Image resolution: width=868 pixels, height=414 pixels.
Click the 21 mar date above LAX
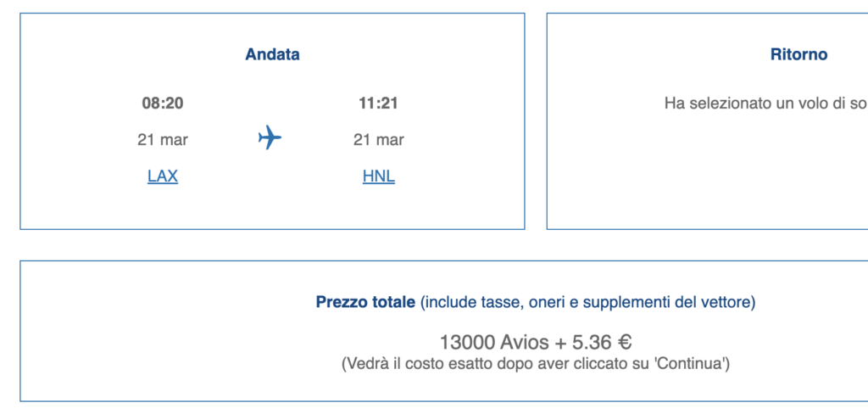(x=162, y=140)
